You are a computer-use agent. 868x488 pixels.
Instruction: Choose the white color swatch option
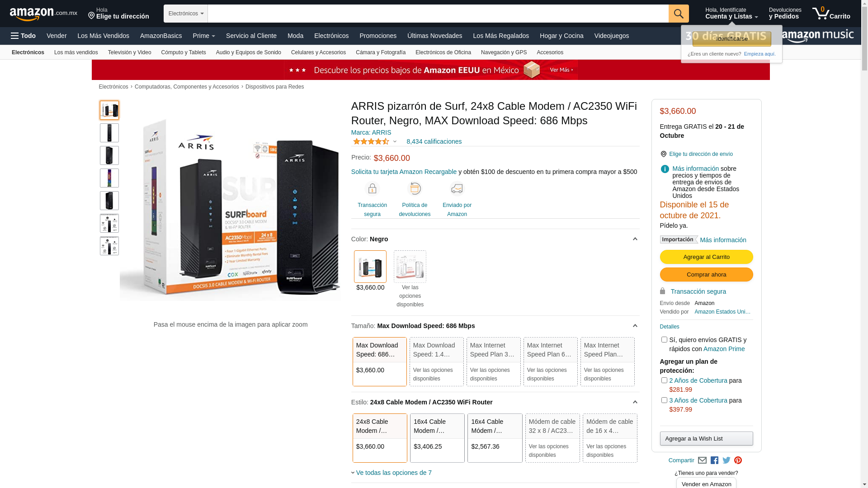410,267
